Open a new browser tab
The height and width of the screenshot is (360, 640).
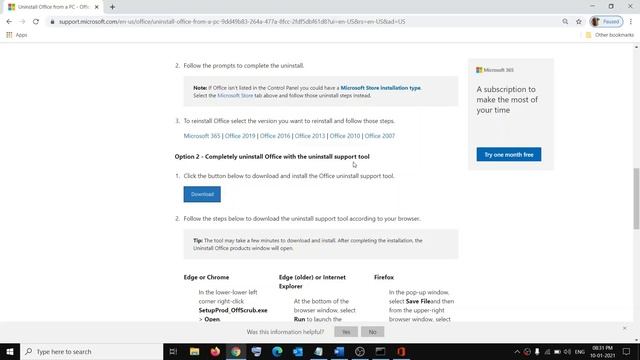[x=112, y=7]
